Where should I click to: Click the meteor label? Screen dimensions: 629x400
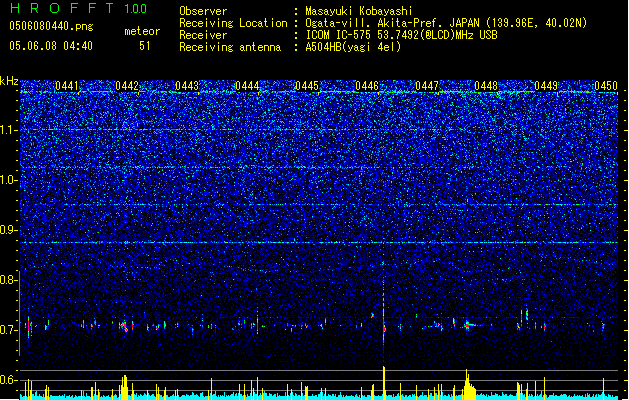(x=142, y=31)
